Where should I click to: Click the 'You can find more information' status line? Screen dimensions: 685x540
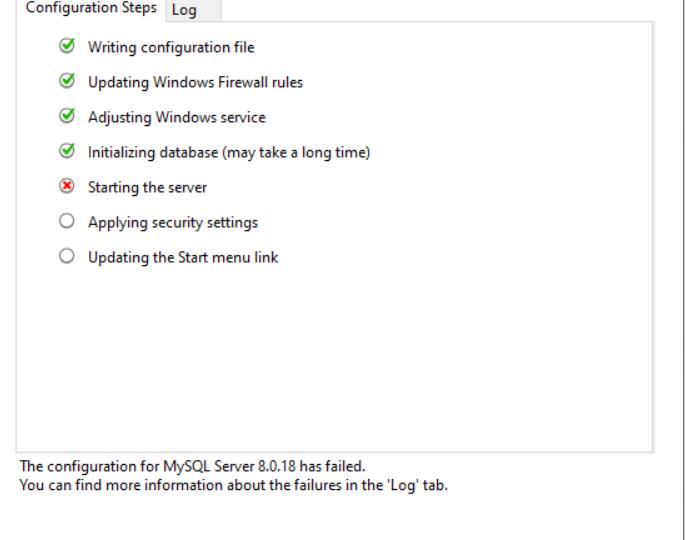point(234,485)
